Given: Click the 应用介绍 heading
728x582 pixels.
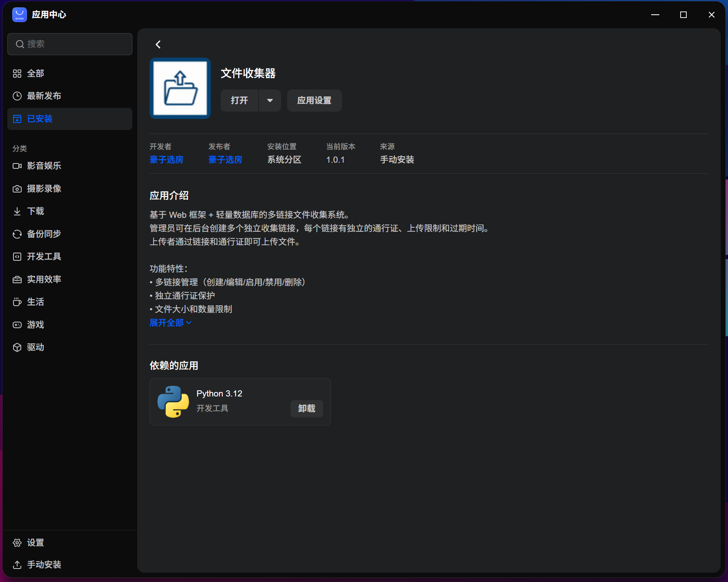Looking at the screenshot, I should (169, 196).
